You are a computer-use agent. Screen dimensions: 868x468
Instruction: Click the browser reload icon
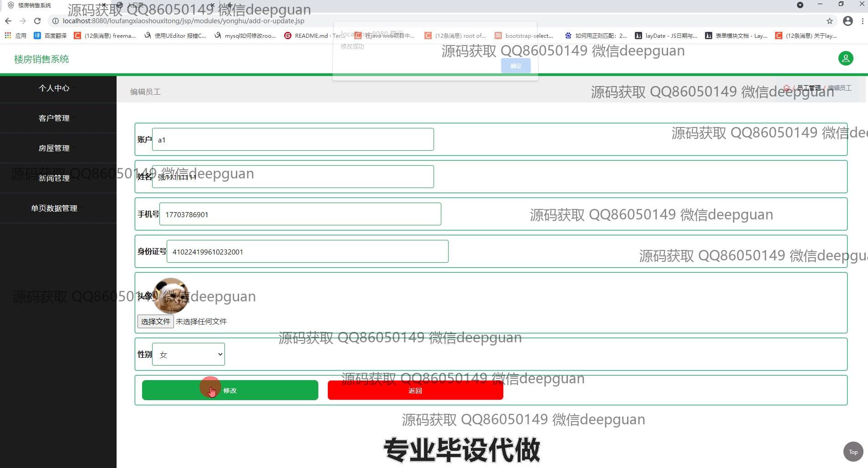[x=37, y=21]
